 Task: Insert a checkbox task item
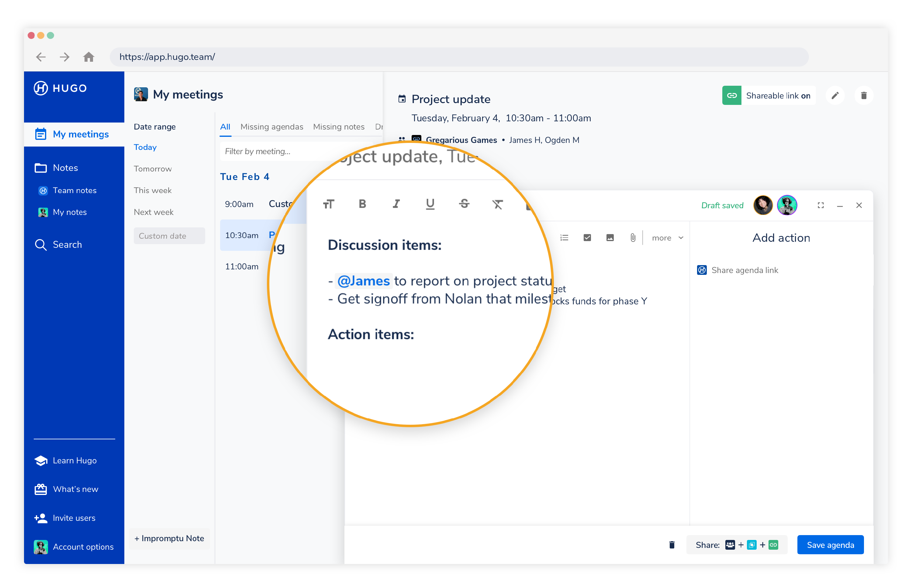pos(587,238)
